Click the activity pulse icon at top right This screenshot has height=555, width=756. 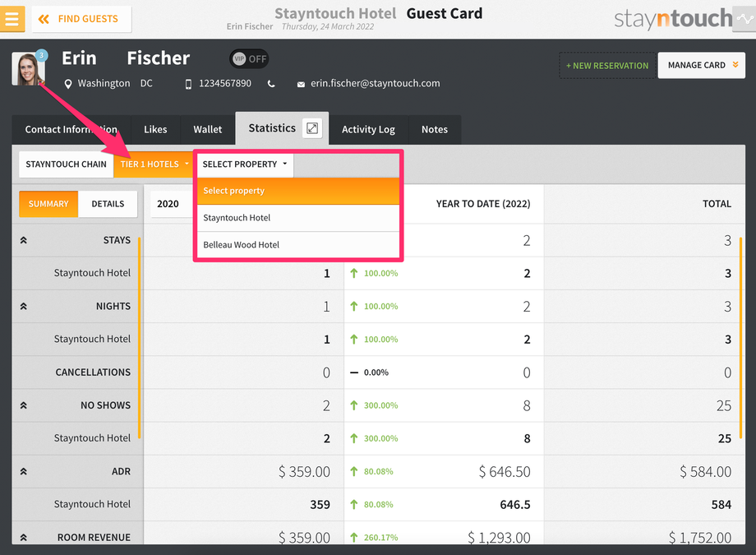[x=745, y=19]
